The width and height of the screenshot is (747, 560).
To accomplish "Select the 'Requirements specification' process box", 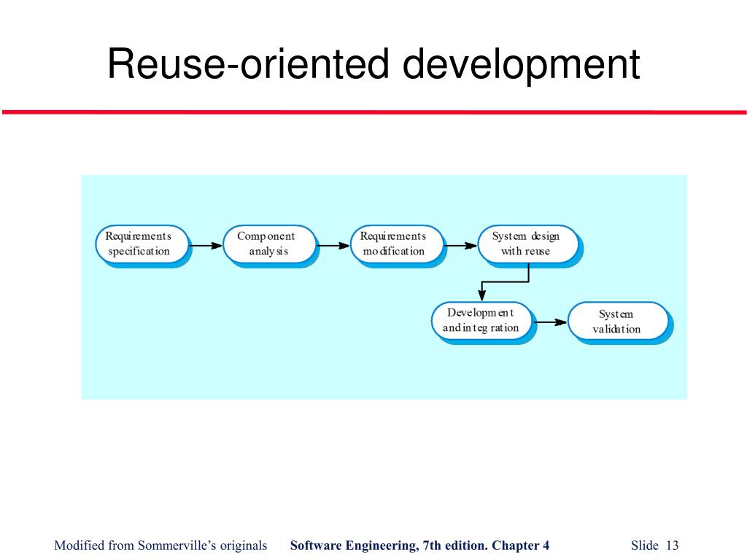I will pyautogui.click(x=142, y=244).
